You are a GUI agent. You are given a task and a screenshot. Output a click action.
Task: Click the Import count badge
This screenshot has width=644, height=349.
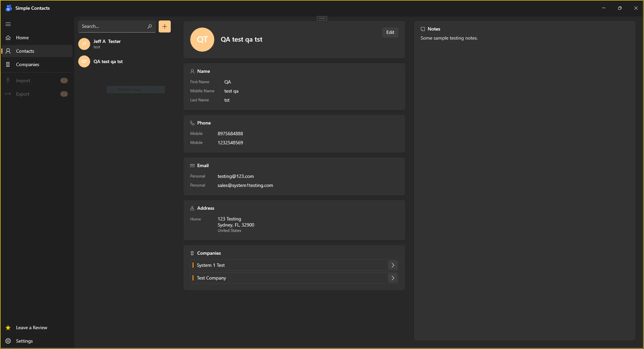pyautogui.click(x=64, y=81)
